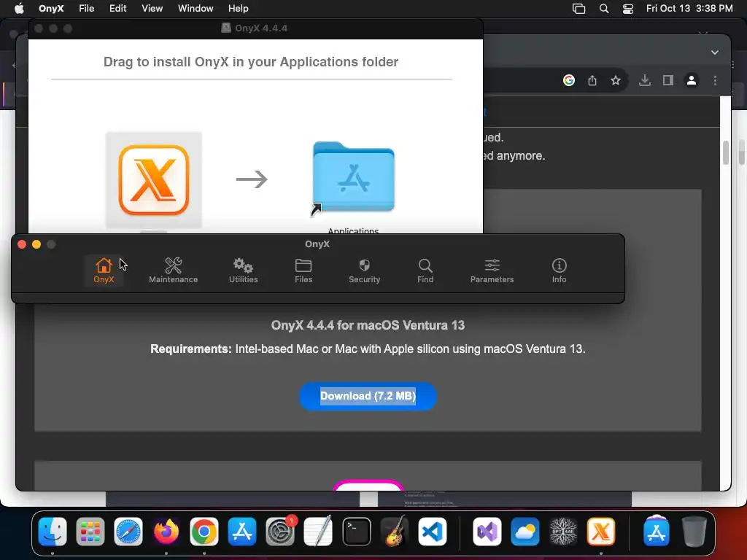
Task: Open the Edit menu
Action: pyautogui.click(x=117, y=9)
